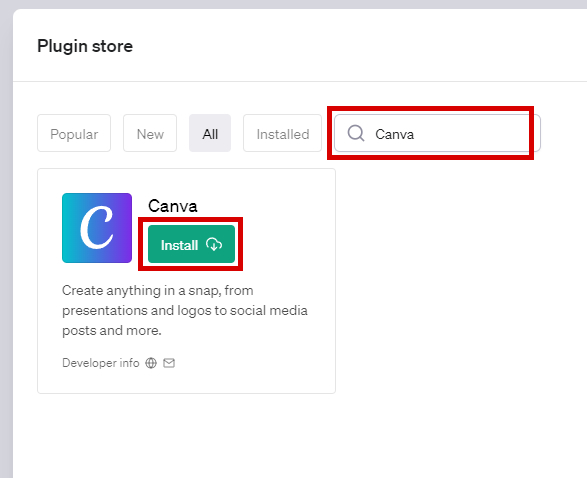Focus the search field containing Canva
This screenshot has height=478, width=587.
pos(437,133)
